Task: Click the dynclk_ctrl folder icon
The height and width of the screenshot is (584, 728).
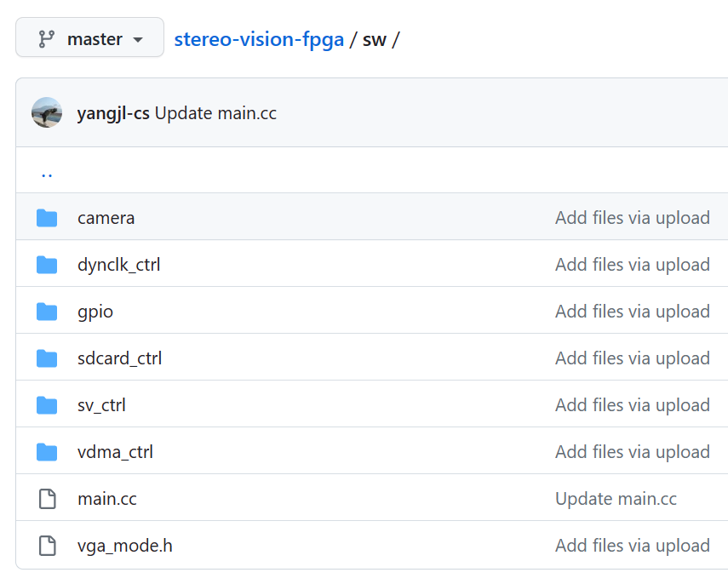Action: [47, 265]
